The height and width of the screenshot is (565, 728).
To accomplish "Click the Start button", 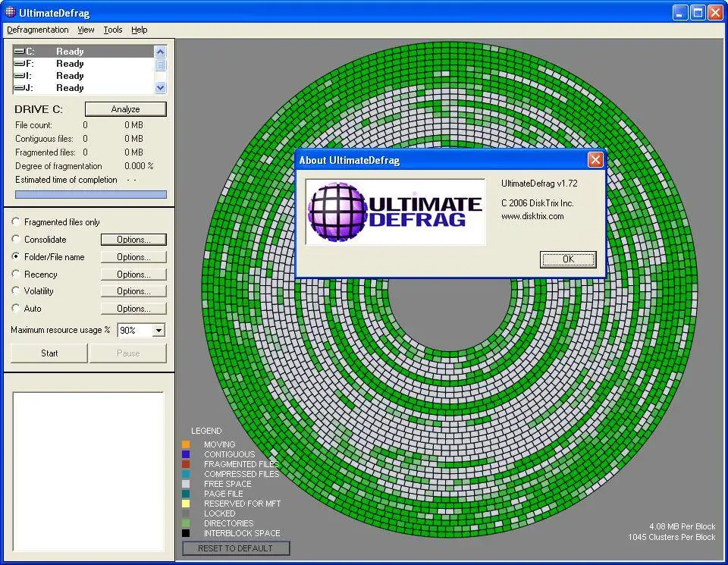I will pyautogui.click(x=49, y=353).
